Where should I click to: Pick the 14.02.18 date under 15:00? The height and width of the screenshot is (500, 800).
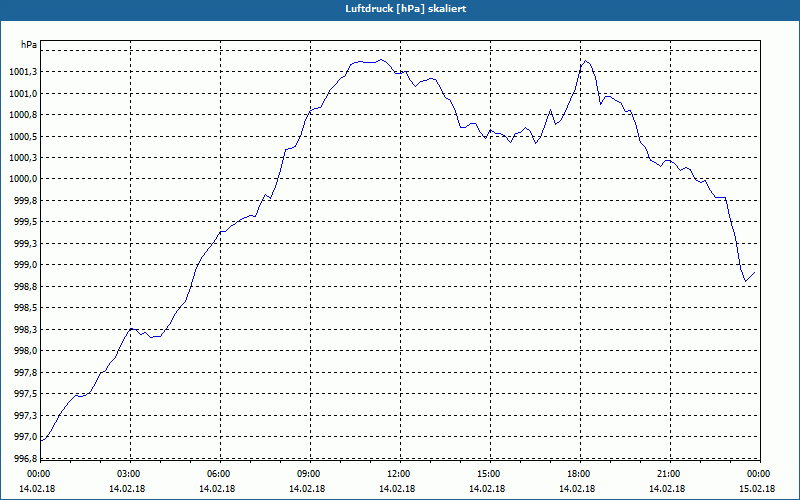pos(488,489)
